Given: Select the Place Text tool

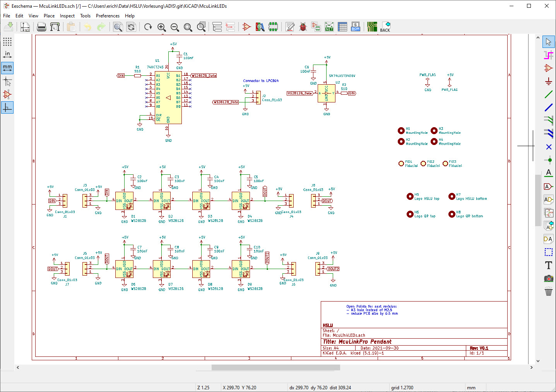Looking at the screenshot, I should pyautogui.click(x=548, y=266).
